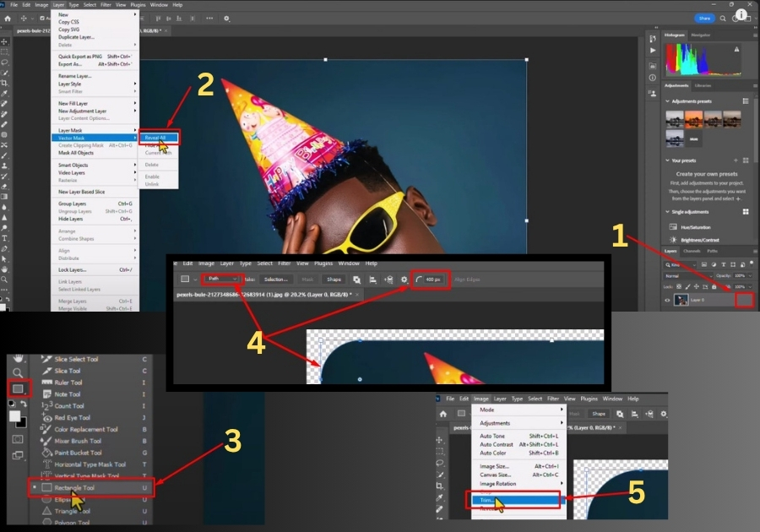Toggle the Auto-Select checkbox in the options bar
The height and width of the screenshot is (532, 760).
coord(42,19)
